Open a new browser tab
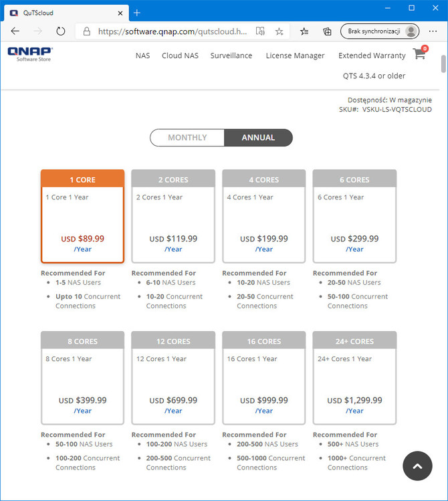The height and width of the screenshot is (501, 448). pos(137,13)
